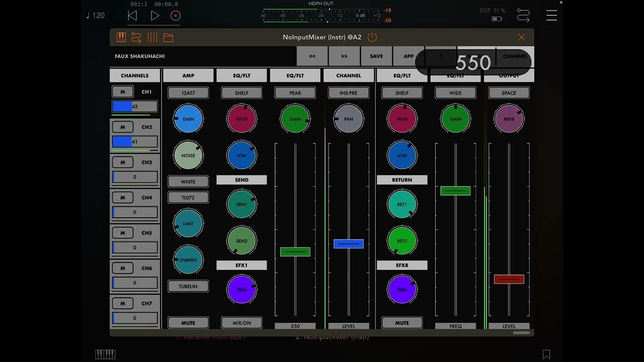Mute channel CH6
The image size is (644, 362).
(123, 268)
